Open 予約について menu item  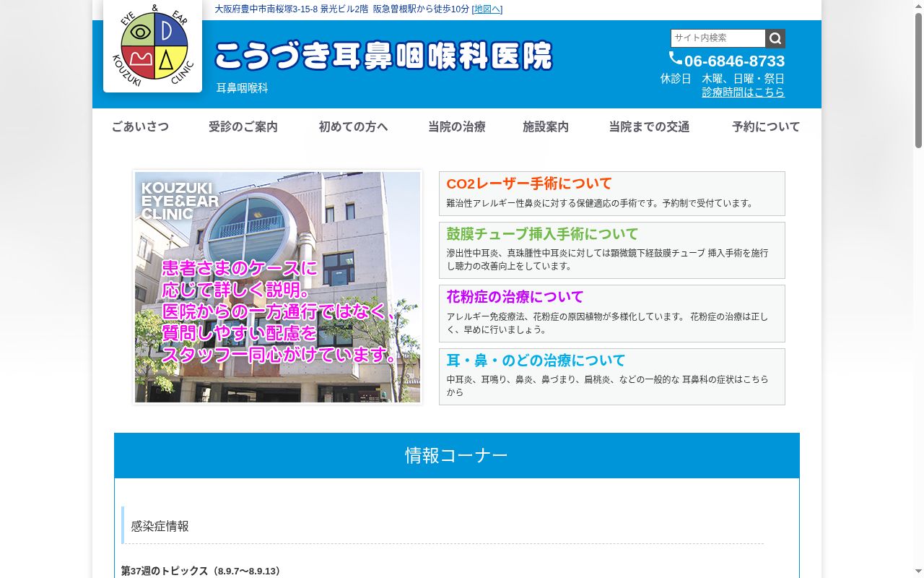[766, 127]
